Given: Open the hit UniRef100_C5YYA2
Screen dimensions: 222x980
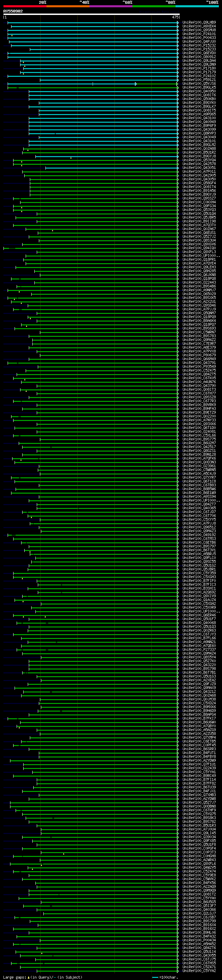Looking at the screenshot, I should [x=199, y=971].
